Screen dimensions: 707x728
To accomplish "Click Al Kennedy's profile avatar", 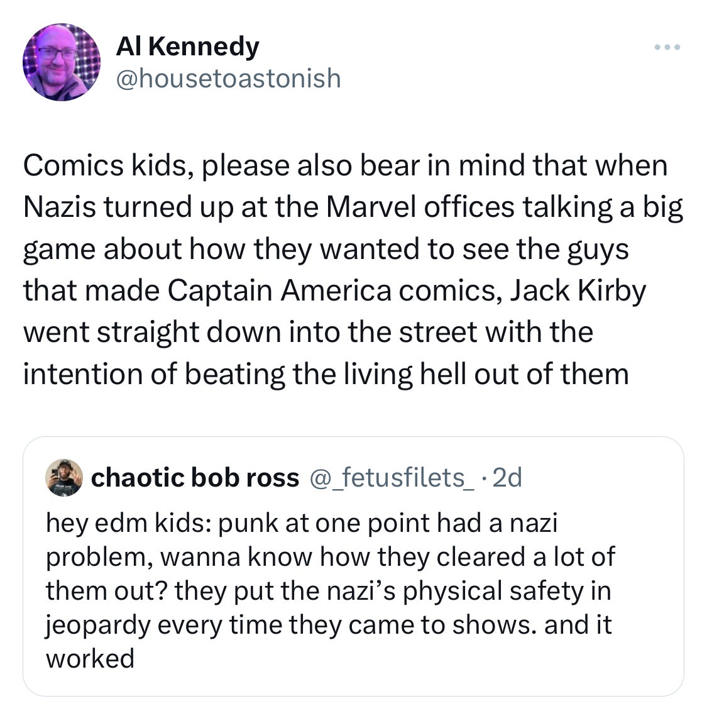I will 62,62.
